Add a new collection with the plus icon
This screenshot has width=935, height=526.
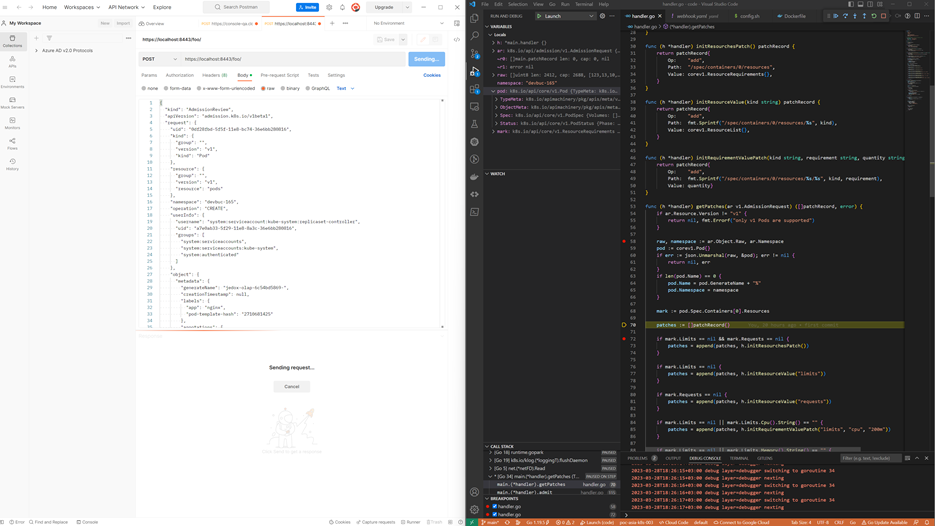(36, 38)
